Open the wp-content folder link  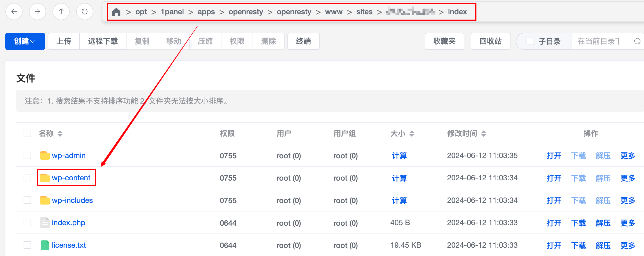pyautogui.click(x=71, y=178)
